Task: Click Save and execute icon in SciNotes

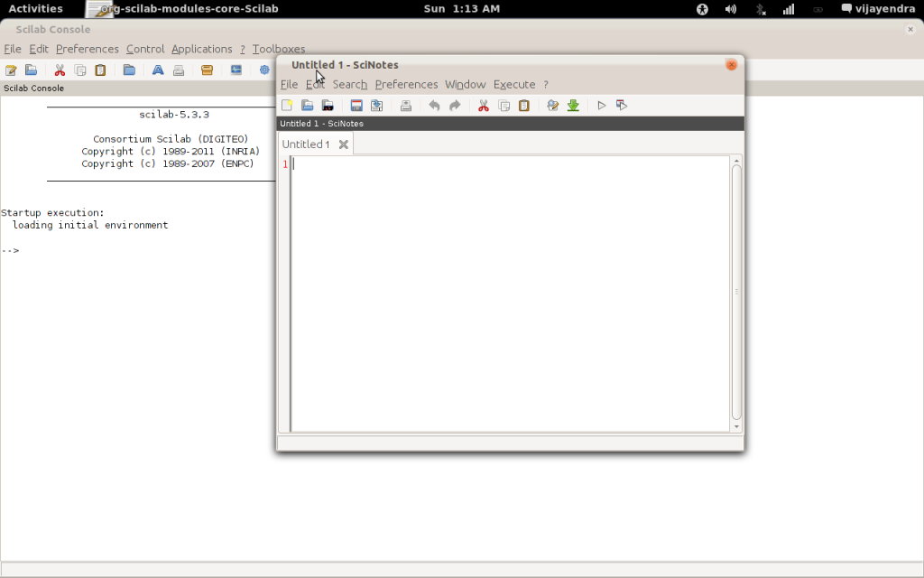Action: (622, 106)
